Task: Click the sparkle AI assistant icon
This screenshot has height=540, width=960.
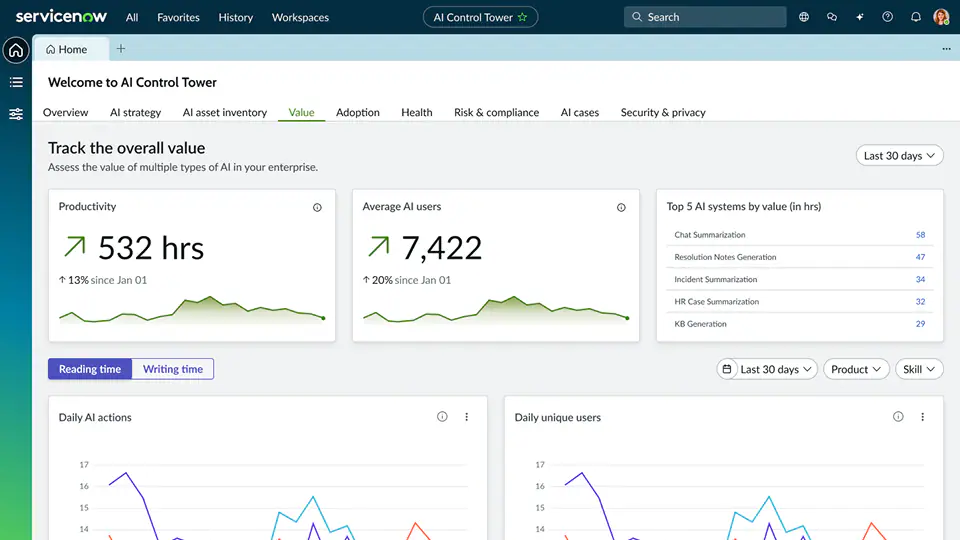Action: click(859, 17)
